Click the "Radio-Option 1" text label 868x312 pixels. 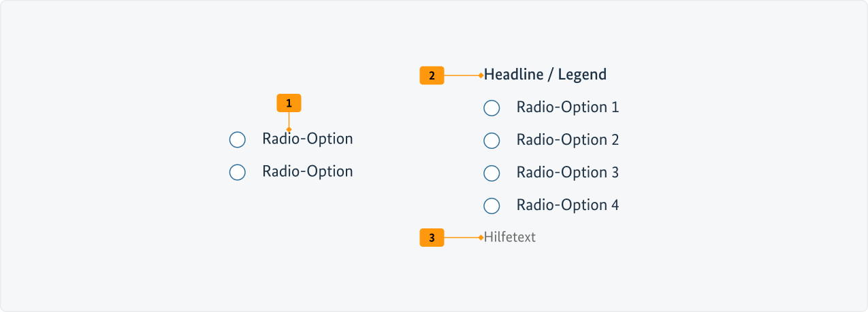click(567, 107)
